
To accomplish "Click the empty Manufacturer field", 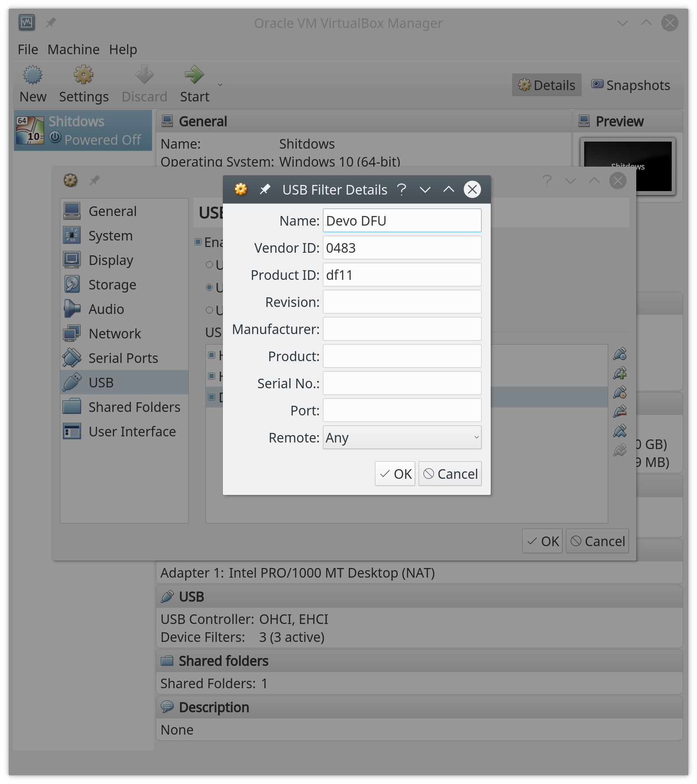I will pos(402,329).
